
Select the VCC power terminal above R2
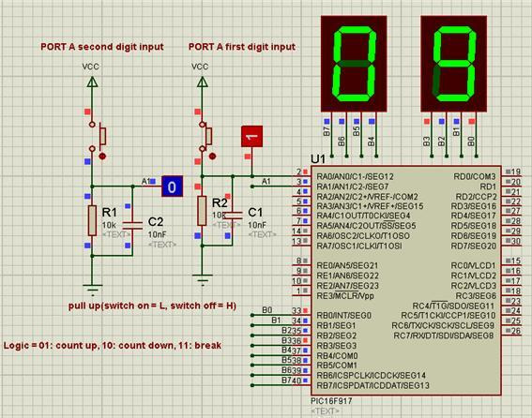[x=203, y=82]
